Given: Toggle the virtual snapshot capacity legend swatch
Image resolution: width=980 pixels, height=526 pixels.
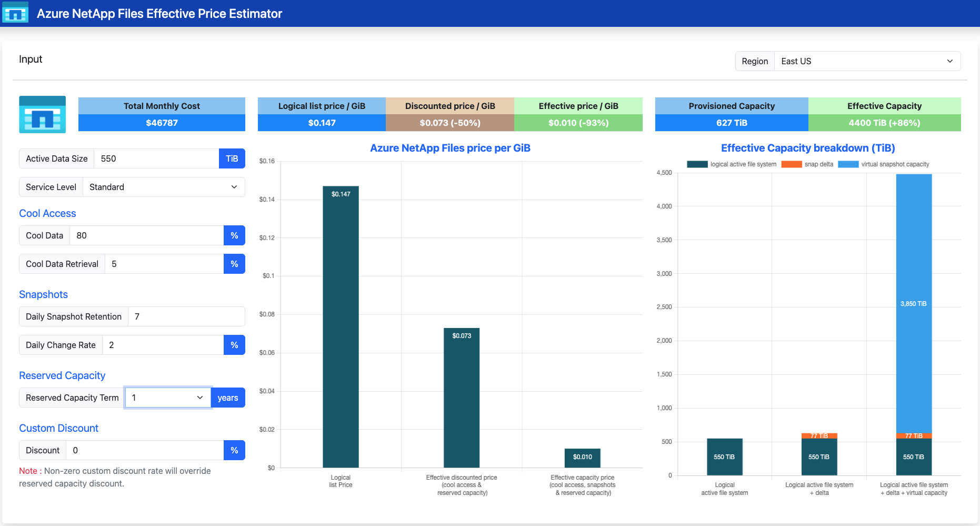Looking at the screenshot, I should pos(848,164).
